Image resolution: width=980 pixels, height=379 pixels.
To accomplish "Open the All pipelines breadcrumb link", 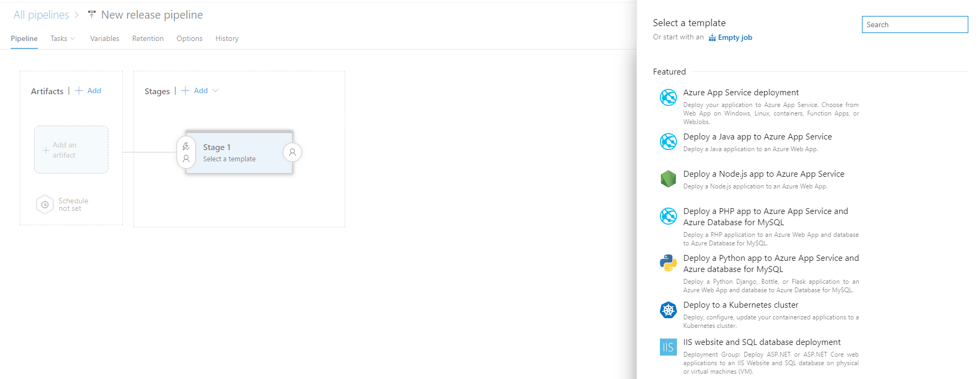I will click(41, 15).
